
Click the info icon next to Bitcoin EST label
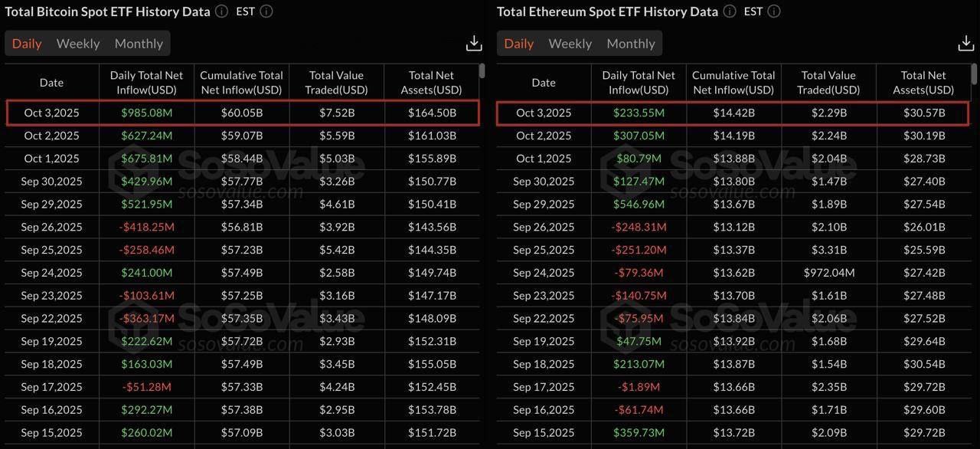tap(266, 11)
